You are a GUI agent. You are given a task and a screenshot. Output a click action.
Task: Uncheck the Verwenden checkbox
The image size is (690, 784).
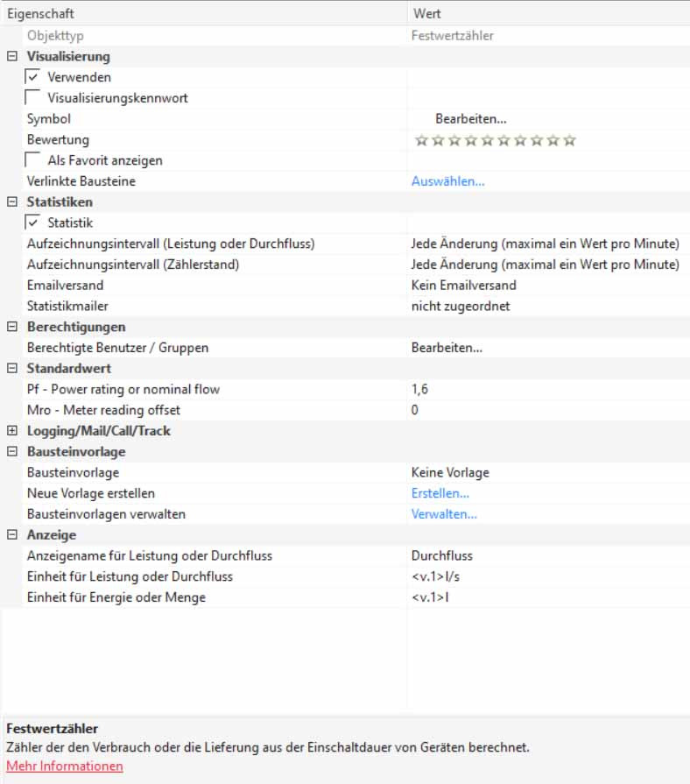point(33,77)
